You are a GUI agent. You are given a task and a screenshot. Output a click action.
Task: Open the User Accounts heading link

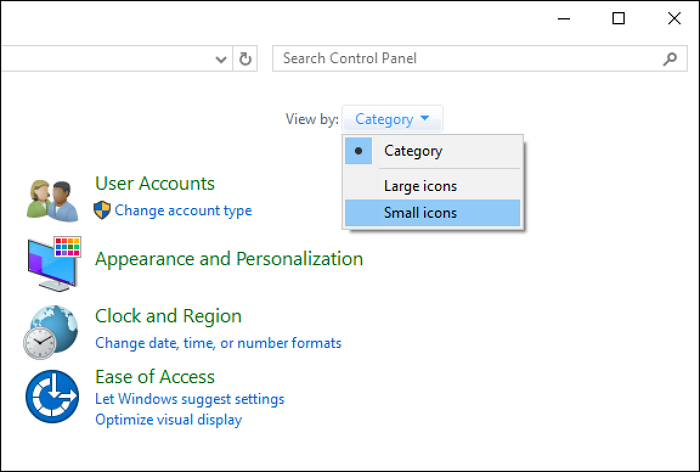[155, 184]
